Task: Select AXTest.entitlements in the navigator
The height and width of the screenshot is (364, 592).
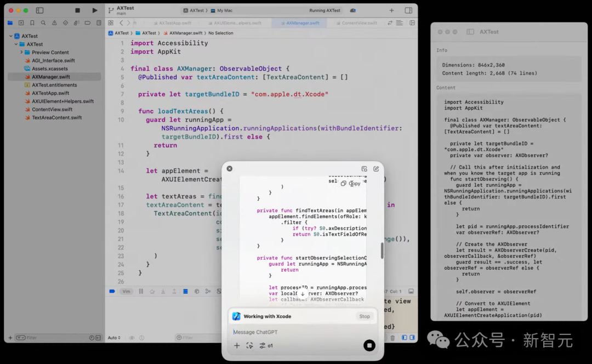Action: [x=54, y=85]
